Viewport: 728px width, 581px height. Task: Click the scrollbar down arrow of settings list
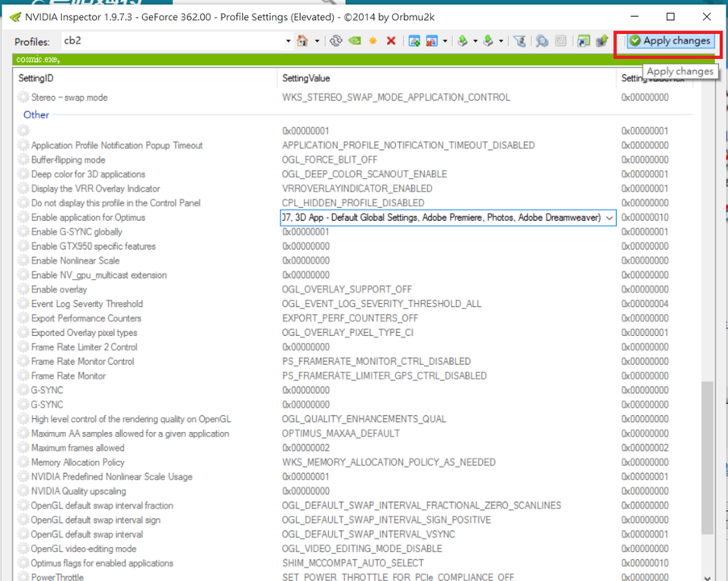tap(707, 577)
